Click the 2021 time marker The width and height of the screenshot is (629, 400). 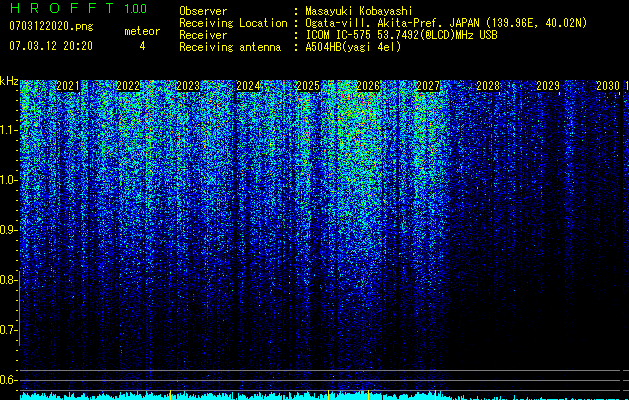click(x=68, y=86)
